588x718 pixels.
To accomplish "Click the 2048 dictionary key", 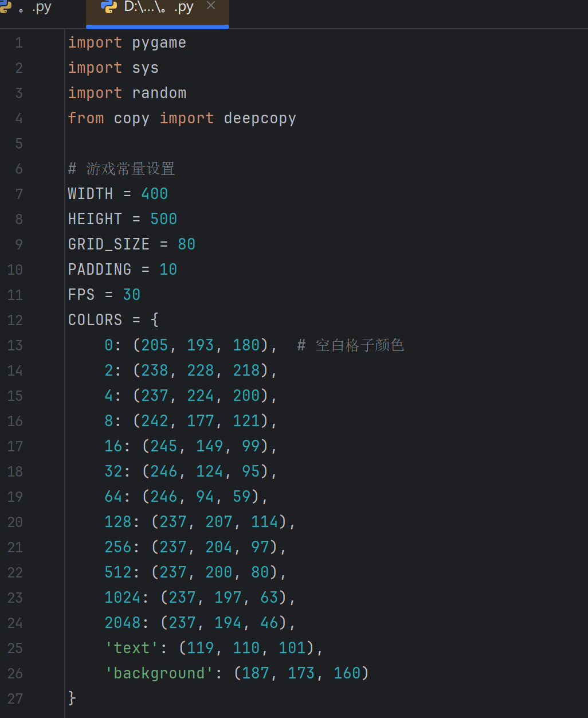I will [123, 623].
